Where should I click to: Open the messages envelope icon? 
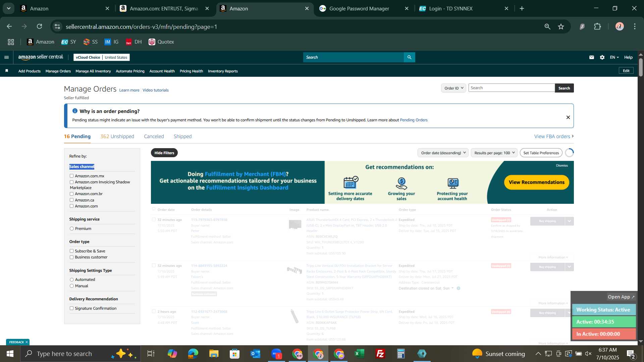pyautogui.click(x=592, y=57)
